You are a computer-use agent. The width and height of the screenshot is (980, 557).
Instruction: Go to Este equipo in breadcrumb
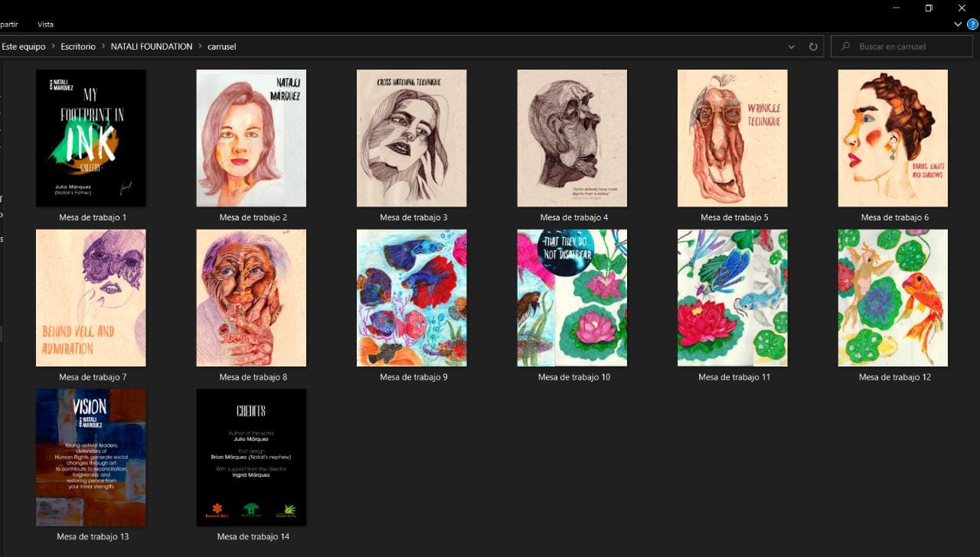point(24,47)
